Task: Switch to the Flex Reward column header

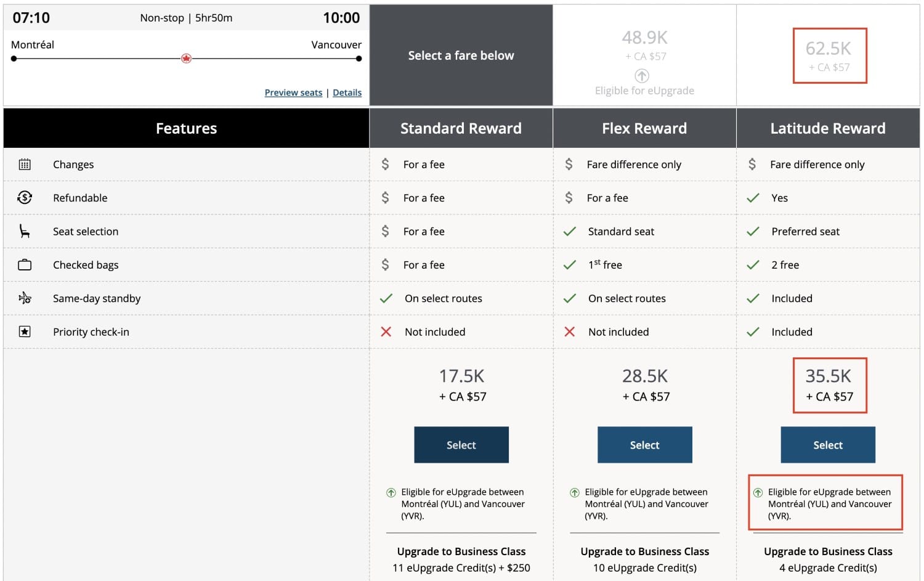Action: (x=644, y=128)
